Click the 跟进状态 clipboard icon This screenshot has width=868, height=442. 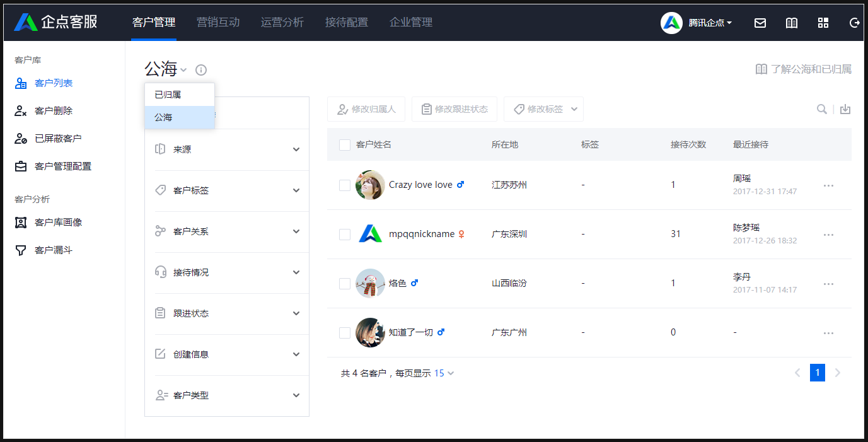tap(160, 313)
